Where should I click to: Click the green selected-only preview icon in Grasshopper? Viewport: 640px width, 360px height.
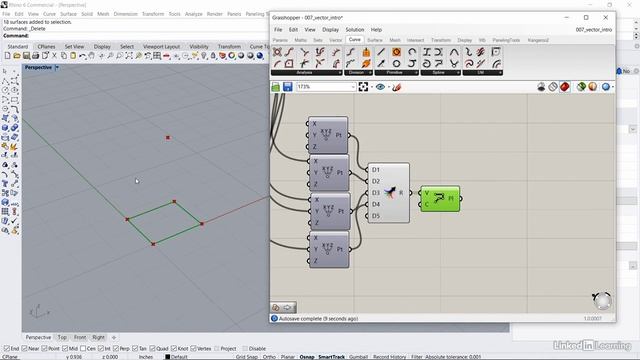(x=581, y=87)
